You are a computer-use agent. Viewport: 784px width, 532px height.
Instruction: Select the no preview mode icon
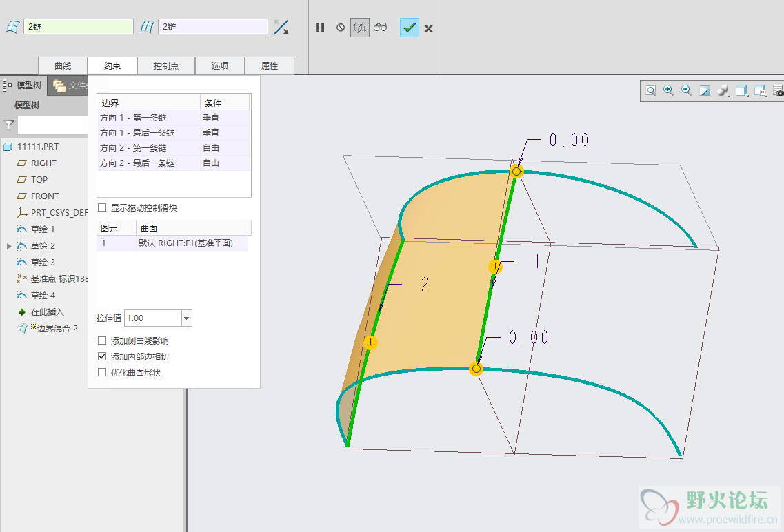(341, 28)
